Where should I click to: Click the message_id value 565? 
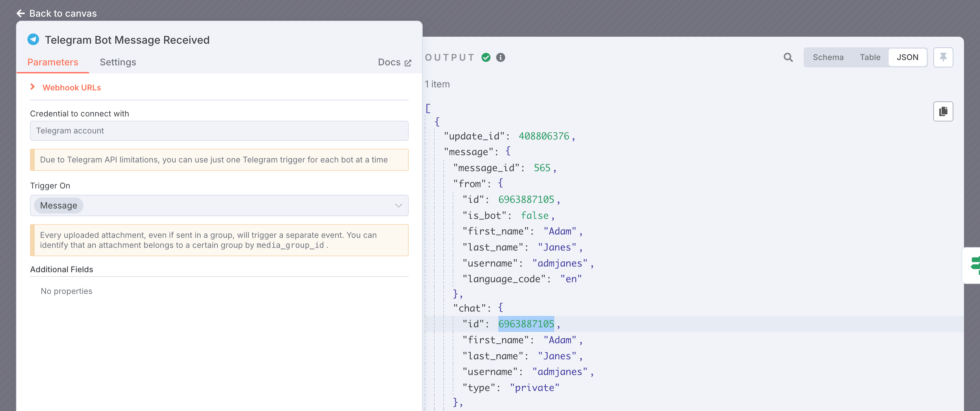(x=542, y=168)
